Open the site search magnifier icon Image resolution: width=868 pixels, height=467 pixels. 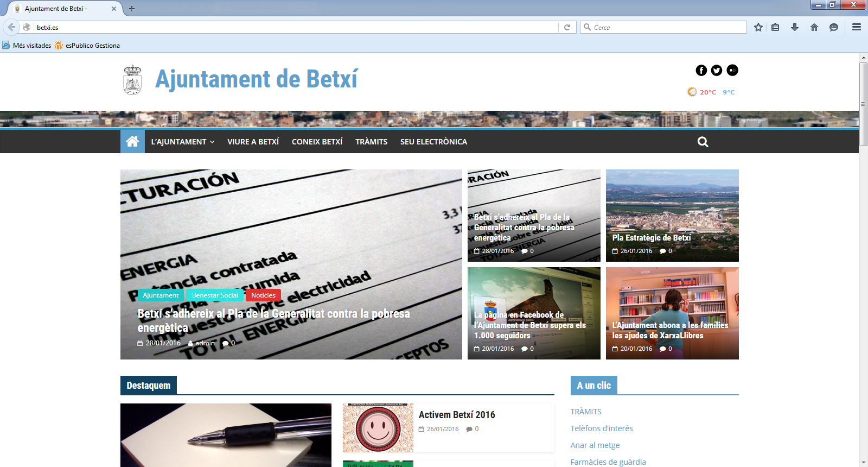703,142
